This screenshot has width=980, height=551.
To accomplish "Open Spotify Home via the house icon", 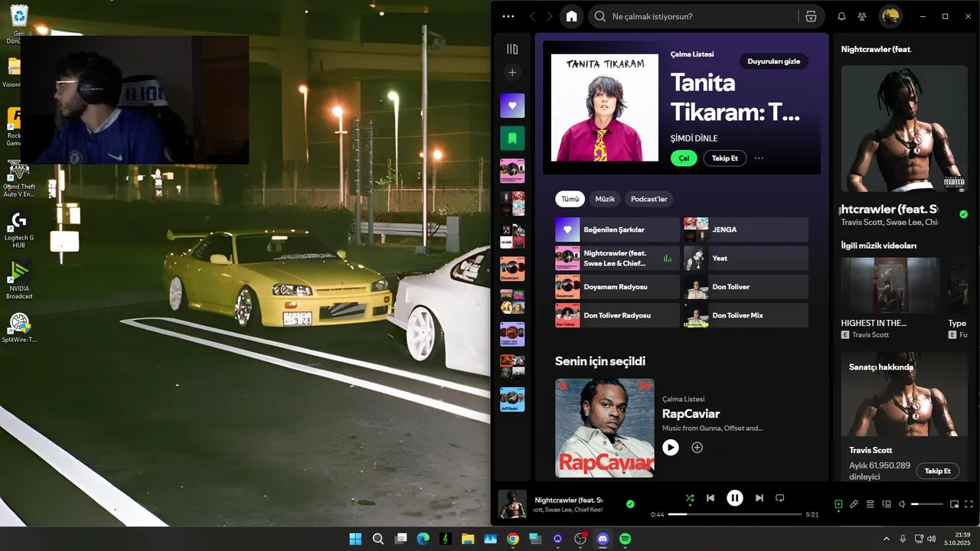I will 571,16.
